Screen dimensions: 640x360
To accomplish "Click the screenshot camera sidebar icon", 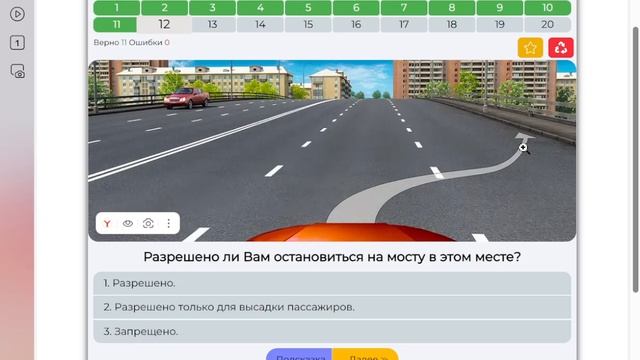I will tap(18, 71).
